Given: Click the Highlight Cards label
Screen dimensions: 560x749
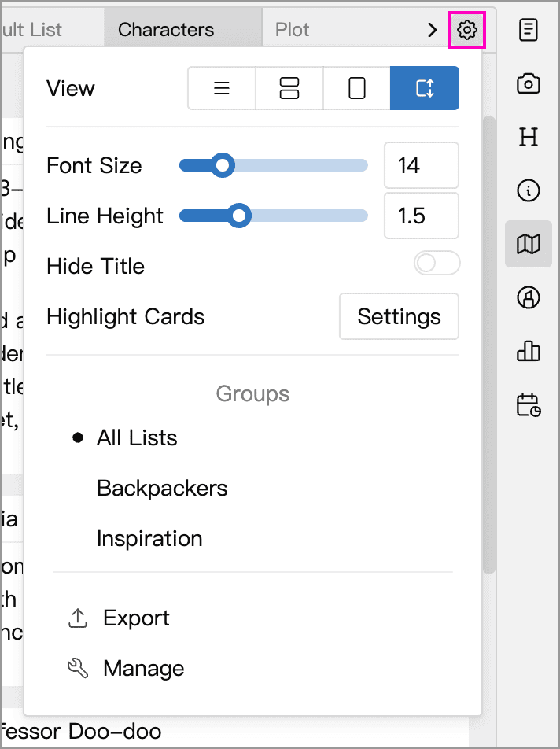Looking at the screenshot, I should (x=126, y=316).
